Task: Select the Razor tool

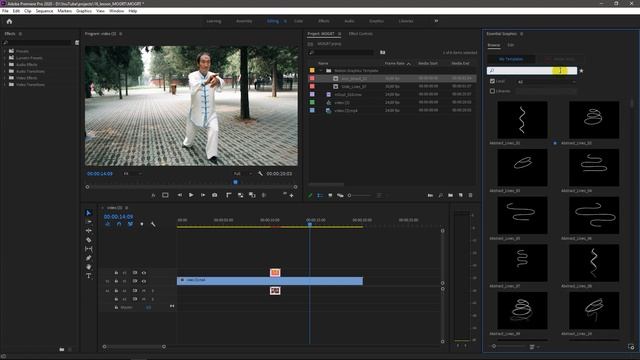Action: (89, 240)
